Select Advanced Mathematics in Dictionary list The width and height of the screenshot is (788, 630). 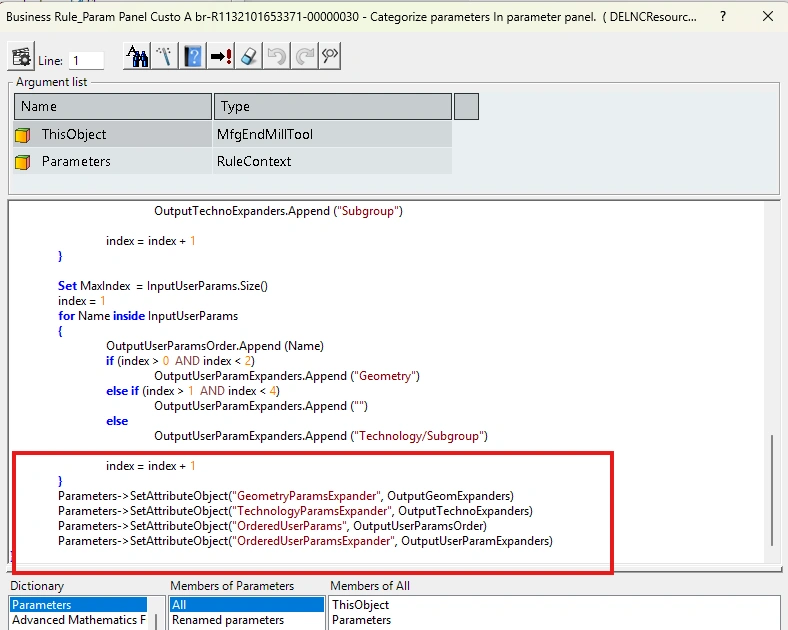78,620
